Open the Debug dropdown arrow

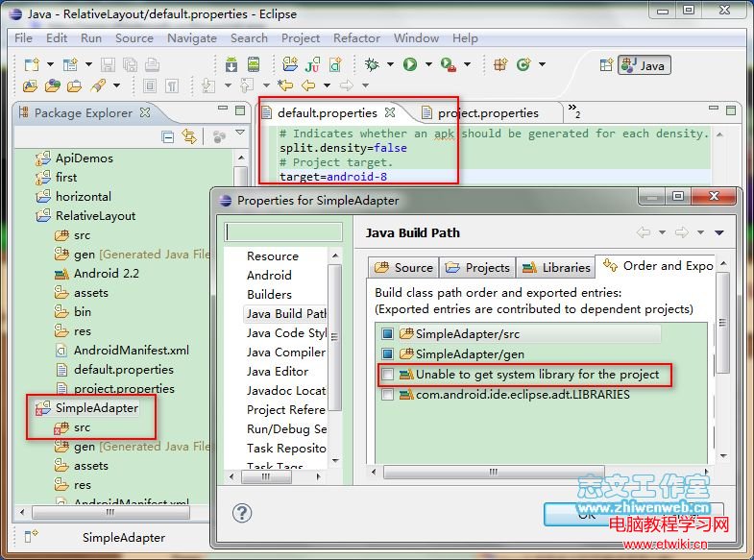(390, 64)
